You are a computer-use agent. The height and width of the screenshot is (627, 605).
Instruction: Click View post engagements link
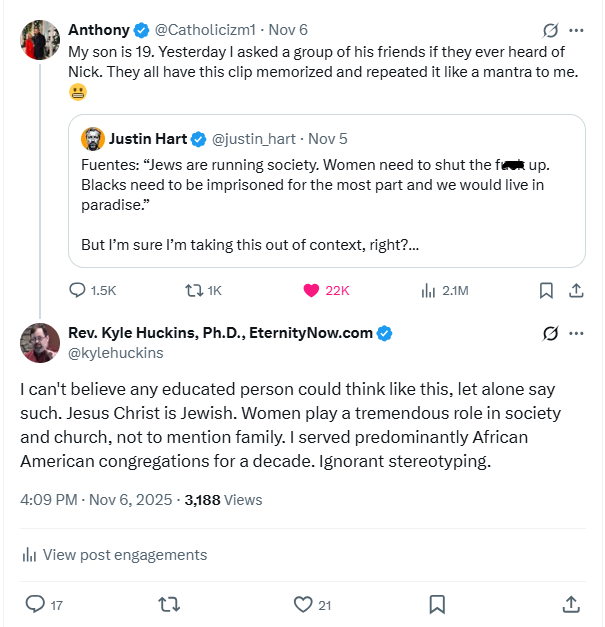[x=124, y=555]
